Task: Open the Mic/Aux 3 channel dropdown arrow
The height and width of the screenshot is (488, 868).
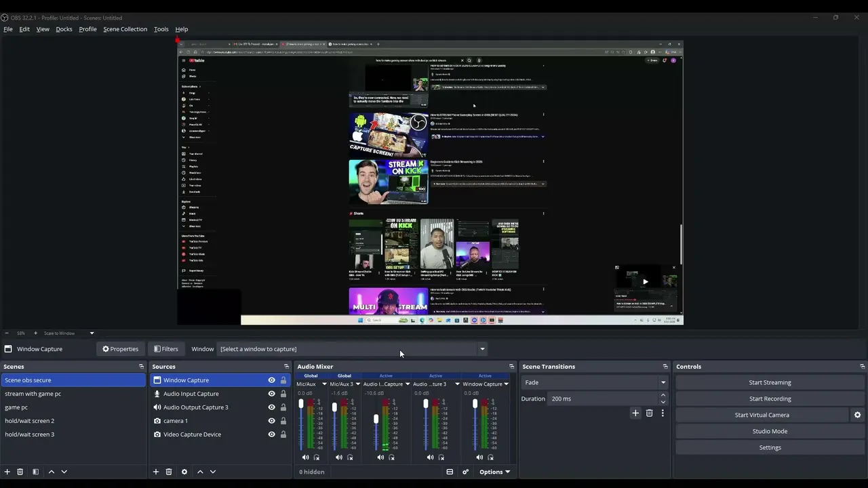Action: click(x=357, y=384)
